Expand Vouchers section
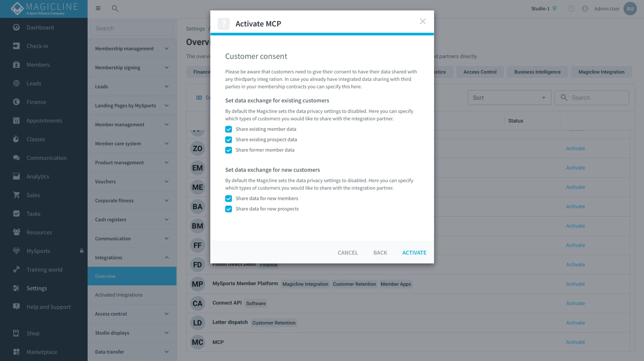 click(x=132, y=181)
